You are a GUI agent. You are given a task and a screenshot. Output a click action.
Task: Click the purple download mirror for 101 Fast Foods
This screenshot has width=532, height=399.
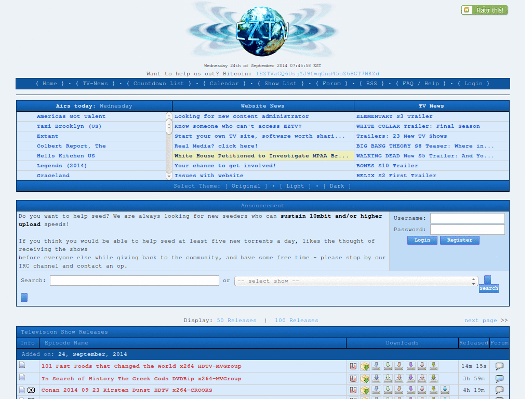pyautogui.click(x=410, y=366)
